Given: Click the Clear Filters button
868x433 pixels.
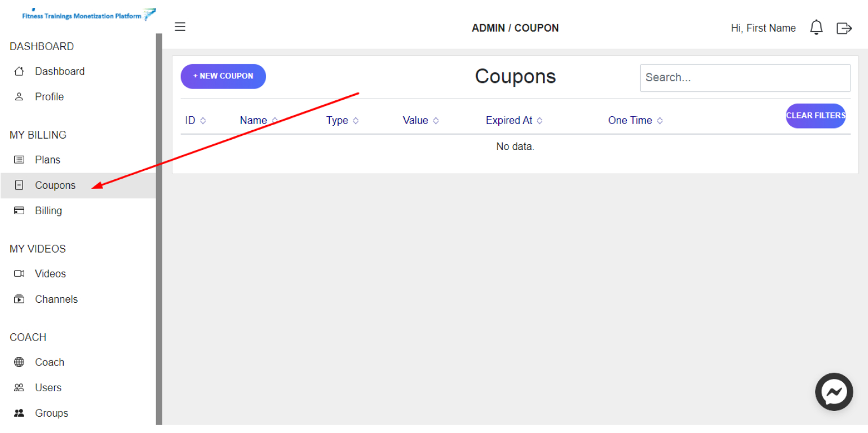Looking at the screenshot, I should tap(816, 116).
